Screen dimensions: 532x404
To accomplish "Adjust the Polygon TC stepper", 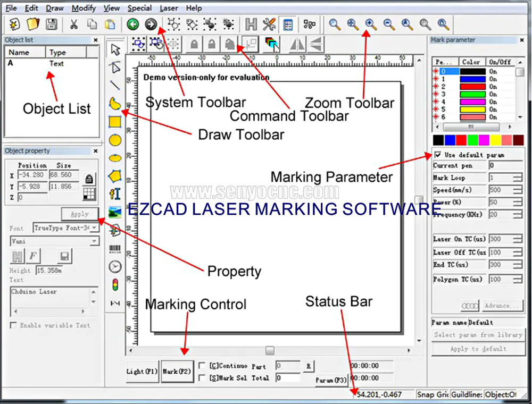I will pos(518,279).
